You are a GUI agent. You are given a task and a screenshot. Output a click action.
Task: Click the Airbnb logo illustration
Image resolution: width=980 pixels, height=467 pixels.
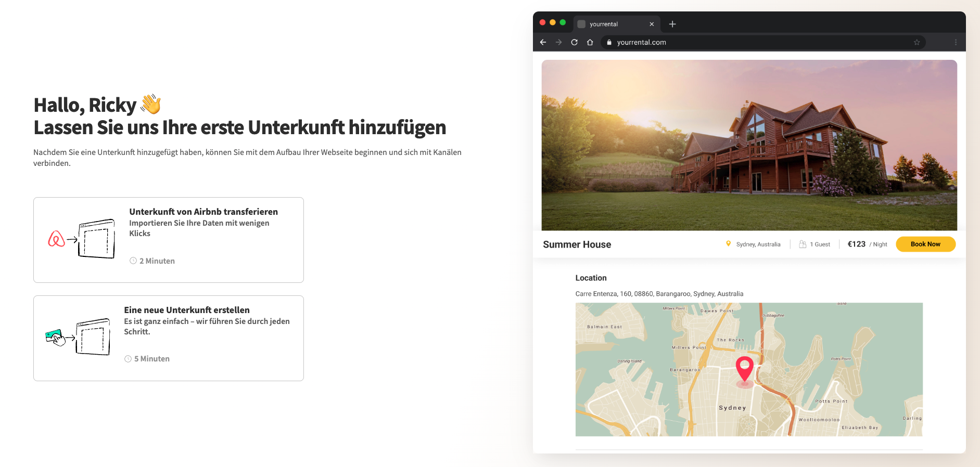point(56,239)
